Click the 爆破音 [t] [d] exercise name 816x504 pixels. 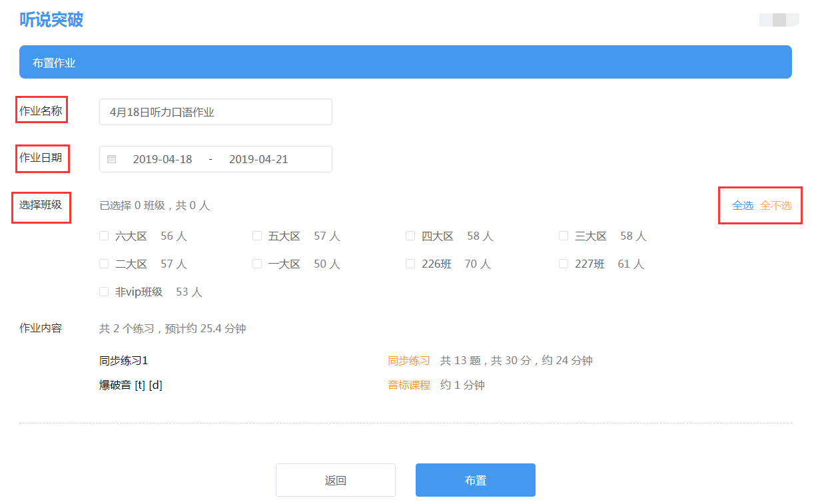tap(131, 385)
